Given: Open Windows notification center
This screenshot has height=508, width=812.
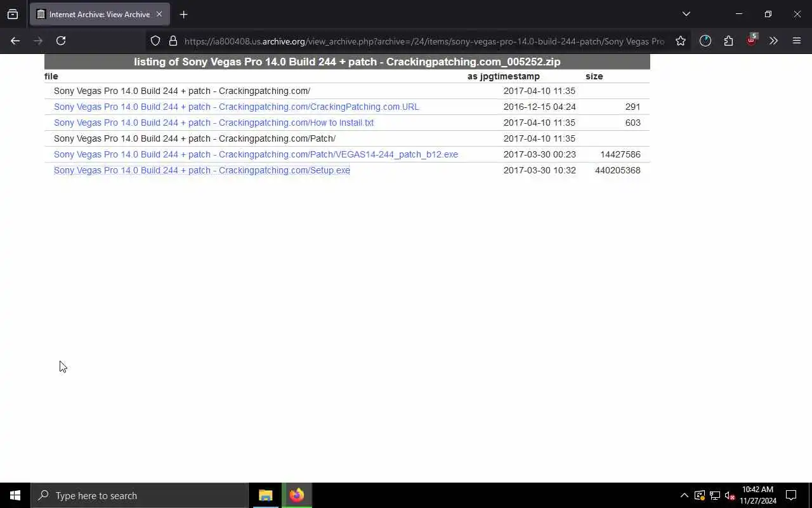Looking at the screenshot, I should pyautogui.click(x=791, y=495).
